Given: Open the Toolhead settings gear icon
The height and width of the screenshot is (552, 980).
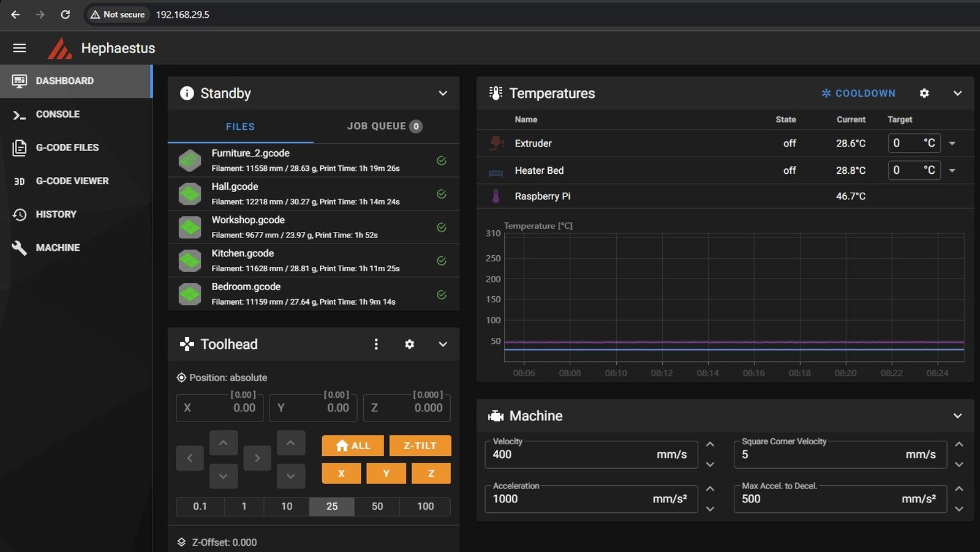Looking at the screenshot, I should click(x=409, y=344).
